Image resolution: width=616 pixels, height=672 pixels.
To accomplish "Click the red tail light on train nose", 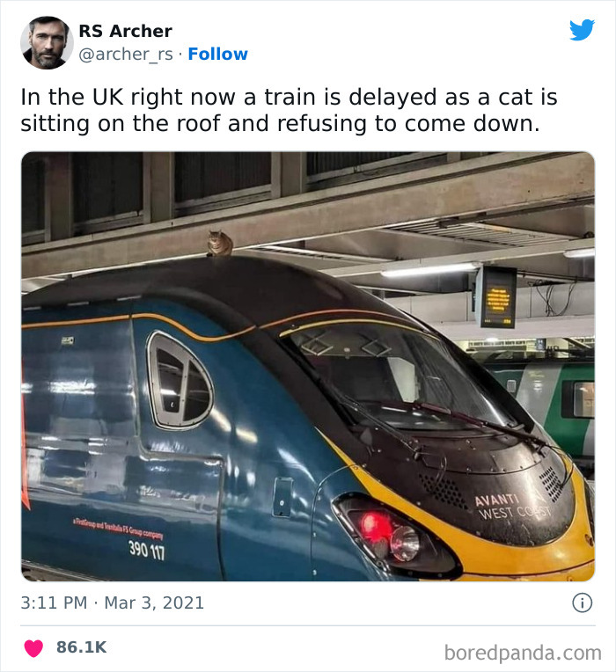I will [373, 527].
